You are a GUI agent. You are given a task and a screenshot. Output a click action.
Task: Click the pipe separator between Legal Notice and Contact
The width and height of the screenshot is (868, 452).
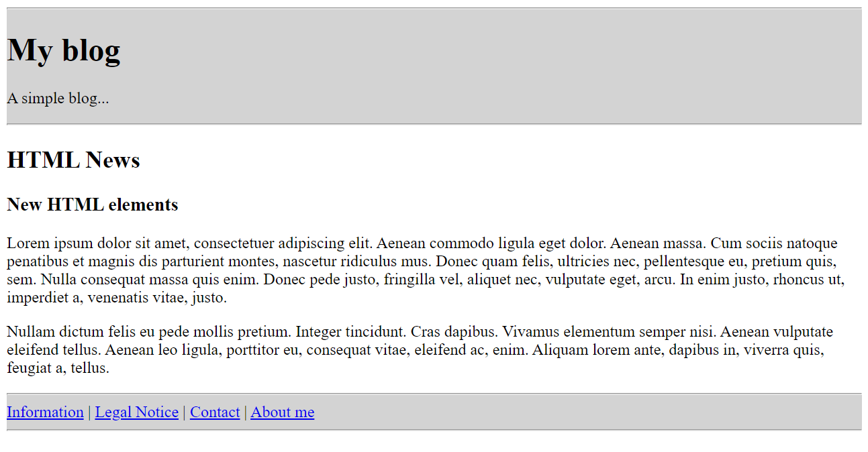[x=184, y=412]
